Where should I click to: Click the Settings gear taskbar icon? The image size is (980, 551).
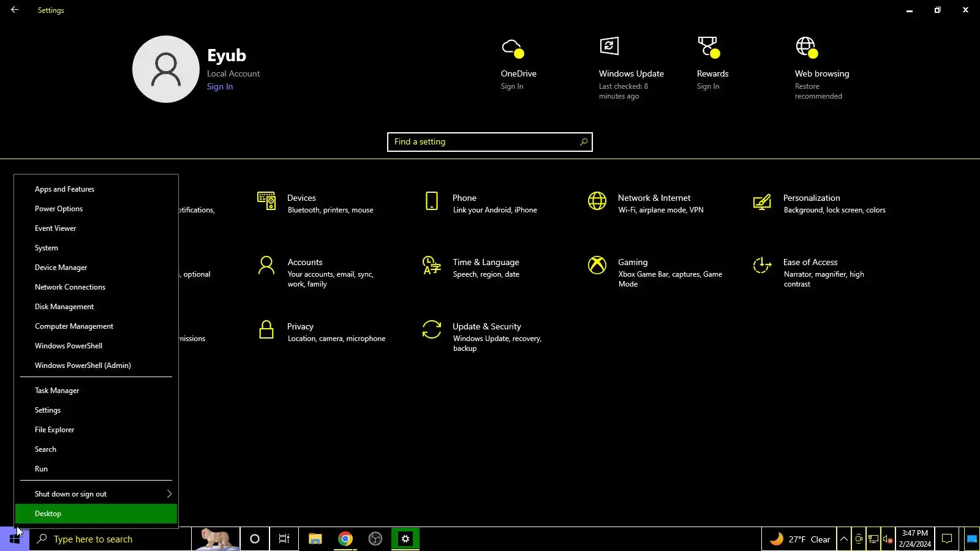tap(405, 539)
